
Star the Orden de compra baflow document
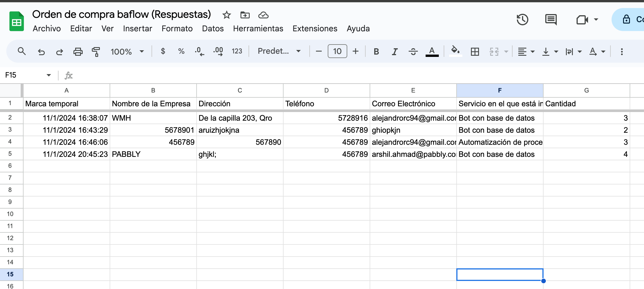point(227,15)
